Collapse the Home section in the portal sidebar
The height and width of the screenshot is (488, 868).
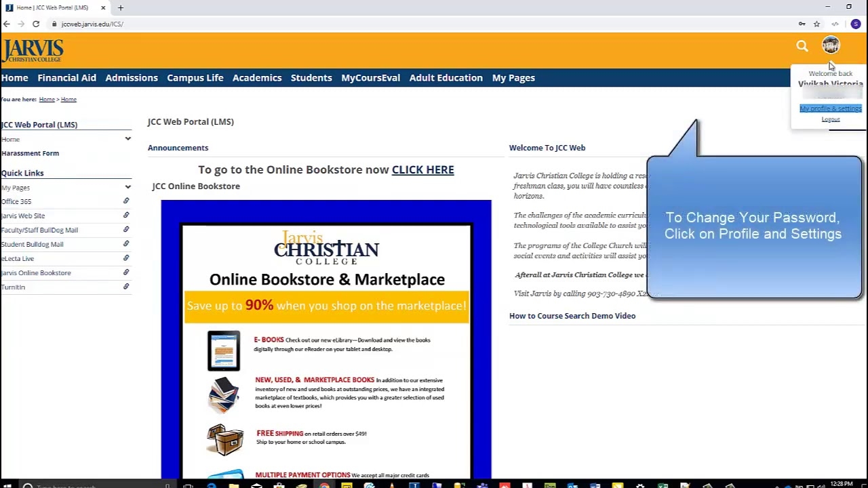127,138
